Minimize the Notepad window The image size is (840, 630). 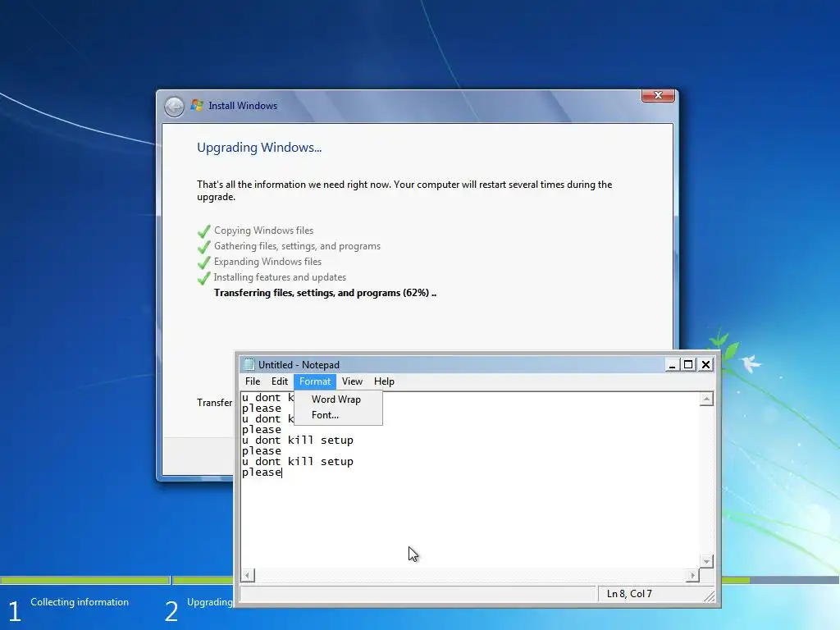pyautogui.click(x=672, y=365)
